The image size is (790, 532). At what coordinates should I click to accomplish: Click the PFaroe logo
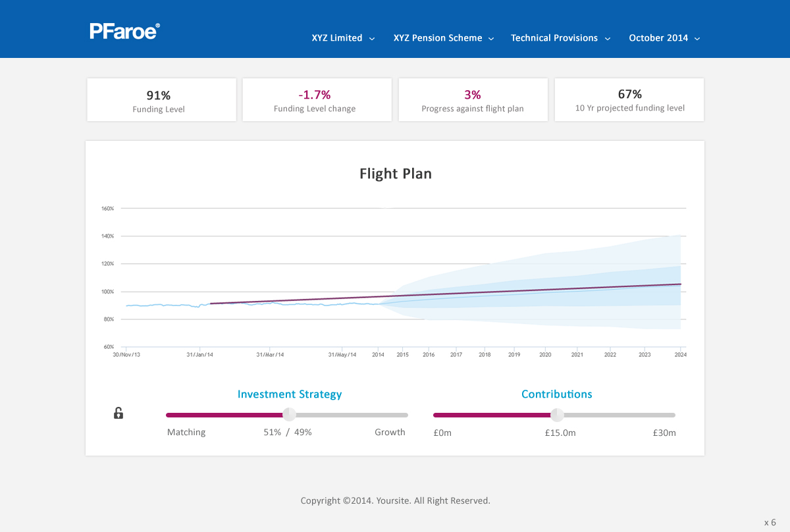(x=124, y=31)
